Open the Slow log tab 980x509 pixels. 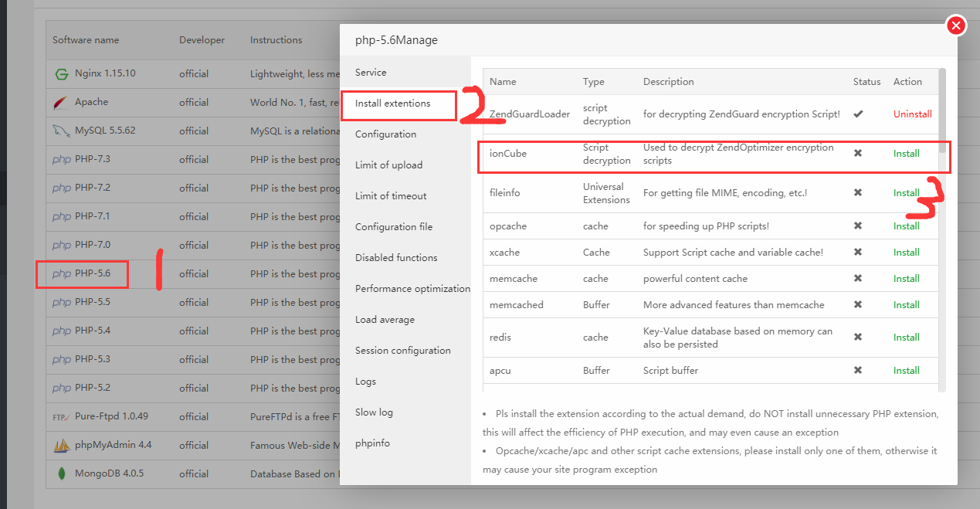[x=405, y=412]
